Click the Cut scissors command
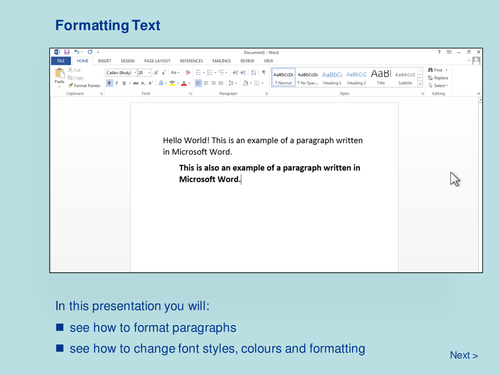The image size is (500, 375). [x=74, y=70]
